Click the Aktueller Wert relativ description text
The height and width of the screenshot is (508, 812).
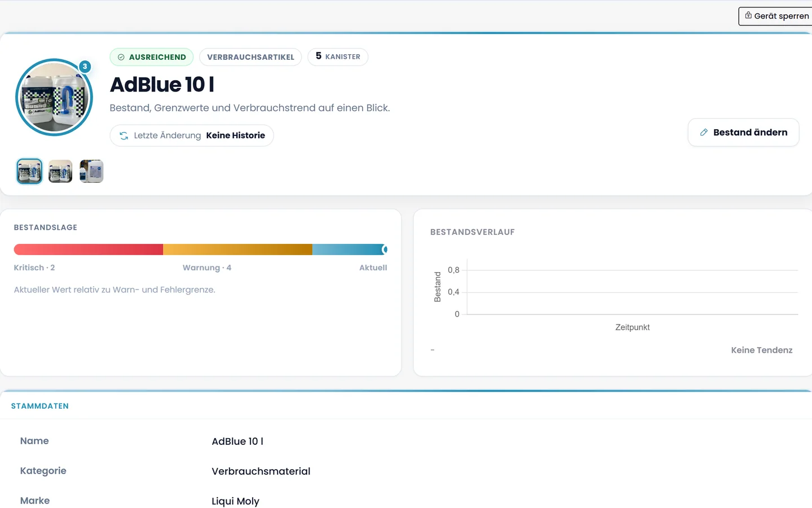click(x=114, y=290)
